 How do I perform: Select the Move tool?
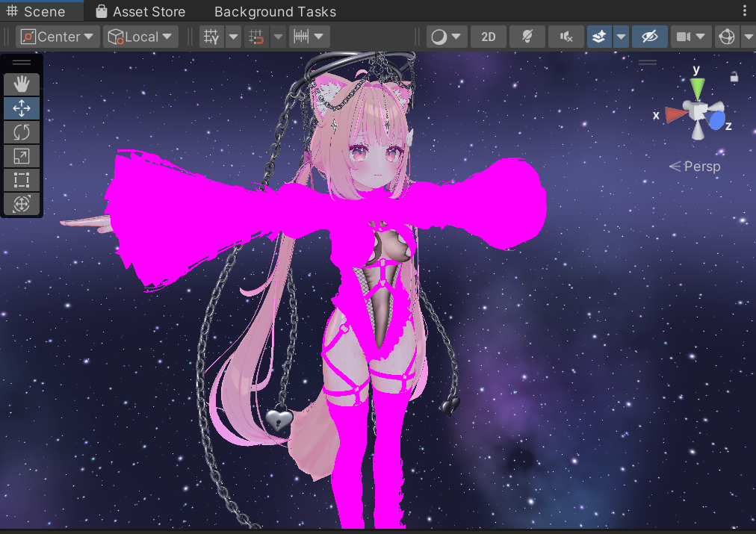click(22, 108)
